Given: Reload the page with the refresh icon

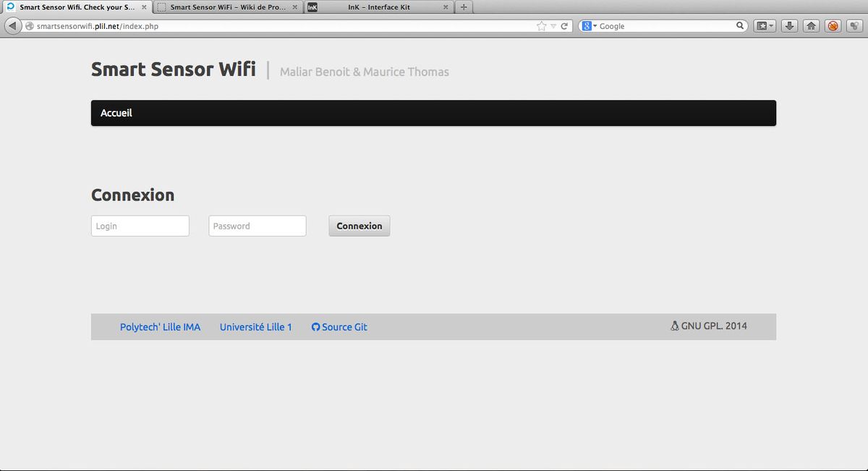Looking at the screenshot, I should click(564, 26).
